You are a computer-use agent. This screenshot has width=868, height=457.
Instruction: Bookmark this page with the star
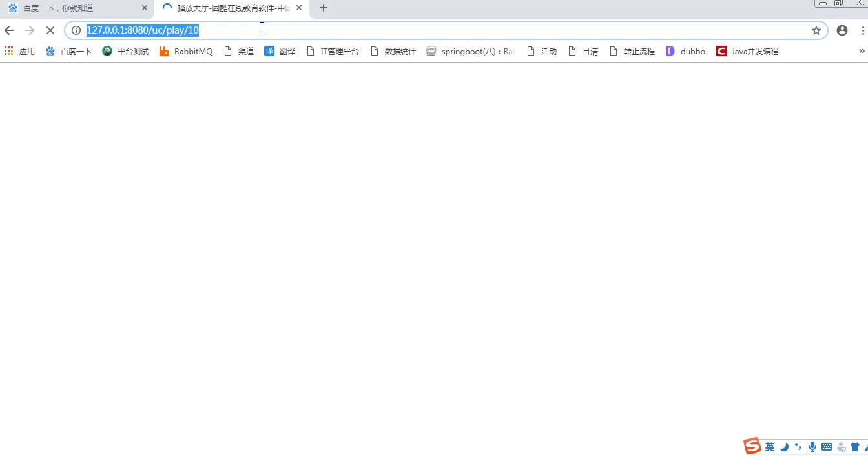point(816,30)
